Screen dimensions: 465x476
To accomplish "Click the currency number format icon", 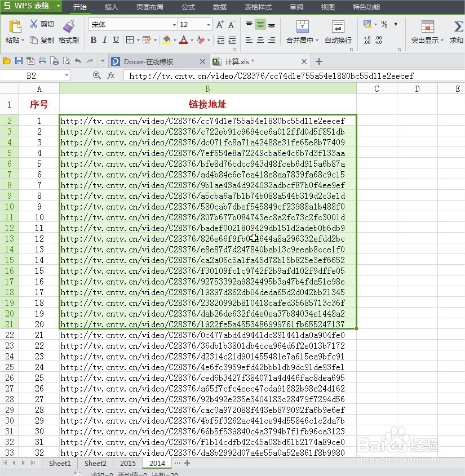I will 367,24.
